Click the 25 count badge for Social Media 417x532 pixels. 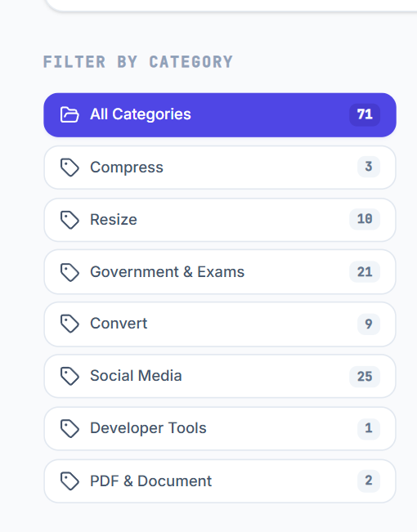pyautogui.click(x=365, y=376)
